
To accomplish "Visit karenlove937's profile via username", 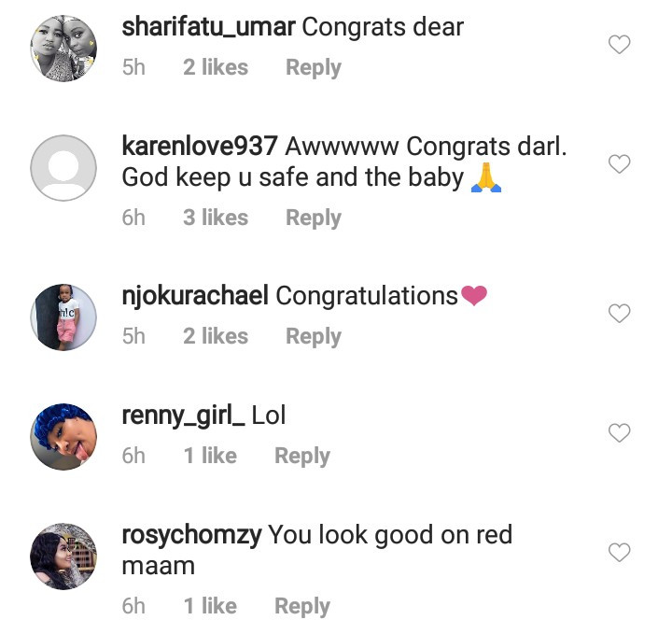I will 200,147.
